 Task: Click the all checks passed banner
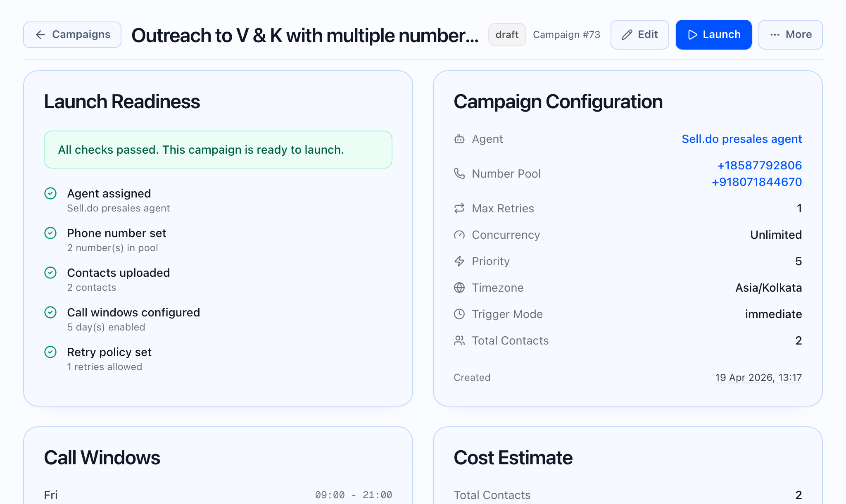click(x=218, y=150)
